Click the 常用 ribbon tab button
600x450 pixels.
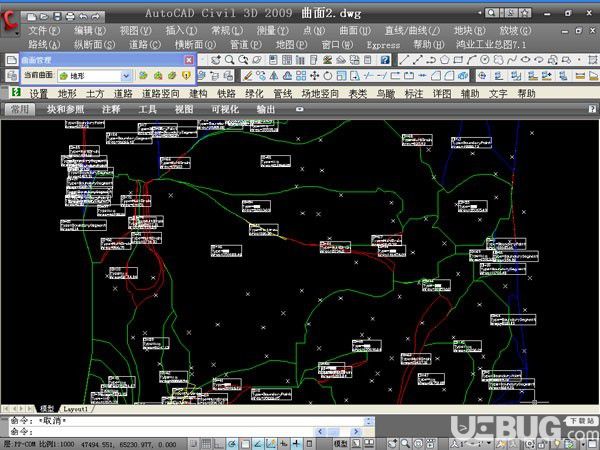pos(20,109)
